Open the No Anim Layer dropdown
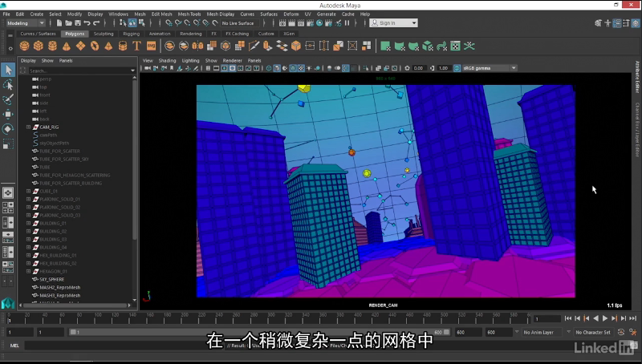This screenshot has width=642, height=364. [543, 332]
